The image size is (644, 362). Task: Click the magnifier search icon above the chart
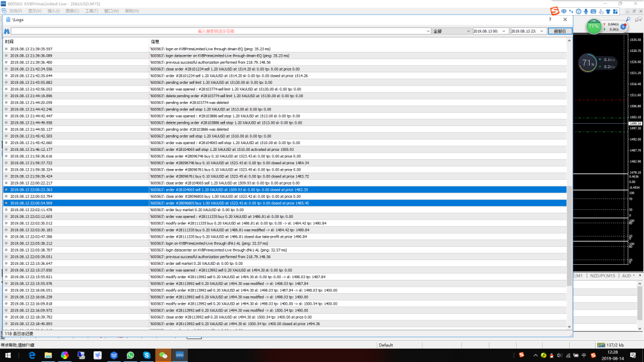coord(628,20)
